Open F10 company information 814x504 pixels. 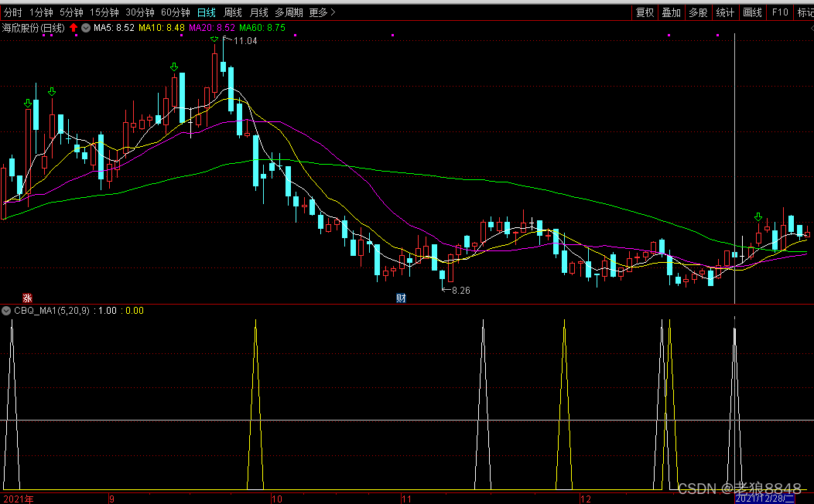pyautogui.click(x=780, y=12)
